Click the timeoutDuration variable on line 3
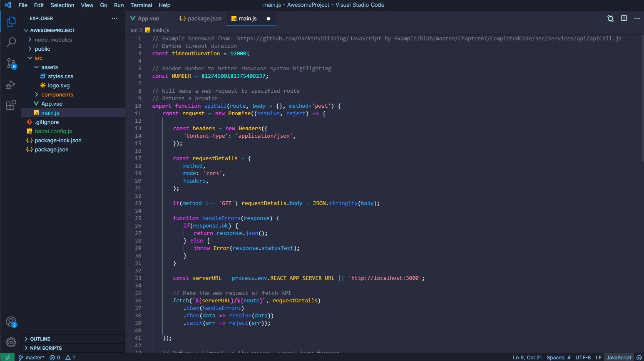The height and width of the screenshot is (361, 644). (x=196, y=53)
